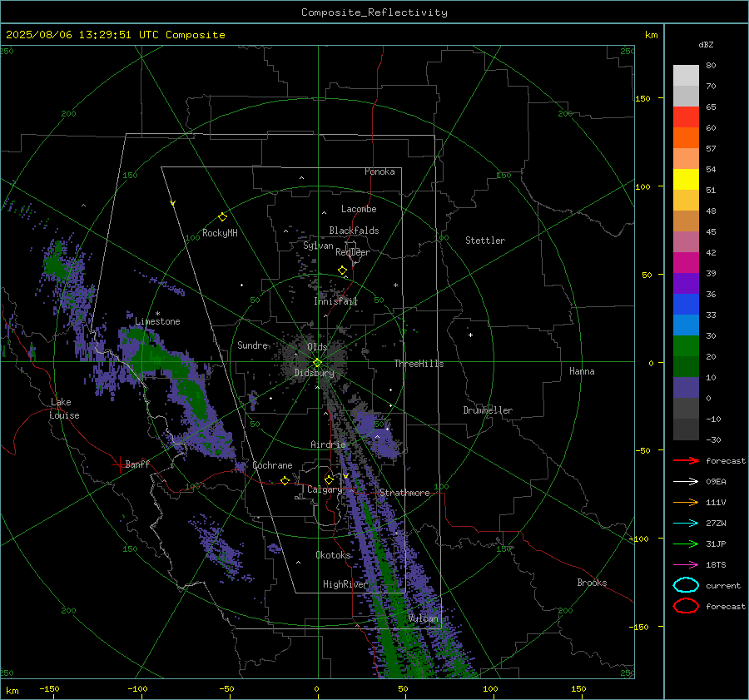Click the Okotoks city label

tap(334, 554)
